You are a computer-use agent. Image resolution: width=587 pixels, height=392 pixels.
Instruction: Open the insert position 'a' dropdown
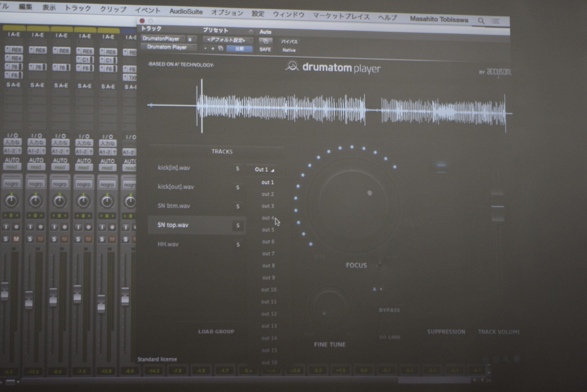pyautogui.click(x=192, y=39)
